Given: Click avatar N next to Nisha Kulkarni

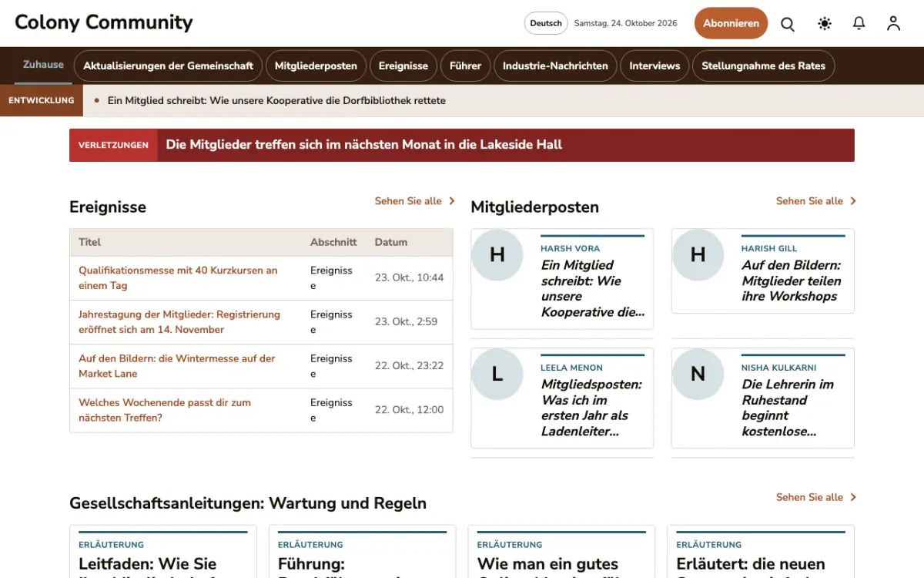Looking at the screenshot, I should pyautogui.click(x=698, y=374).
